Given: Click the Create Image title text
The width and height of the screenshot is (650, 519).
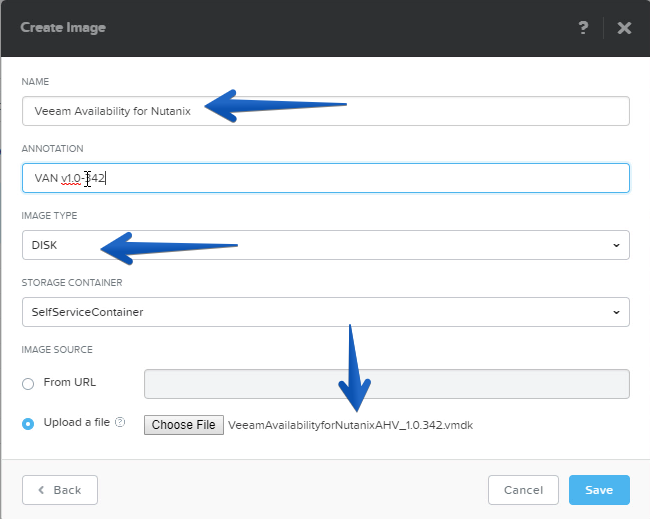Looking at the screenshot, I should click(63, 28).
